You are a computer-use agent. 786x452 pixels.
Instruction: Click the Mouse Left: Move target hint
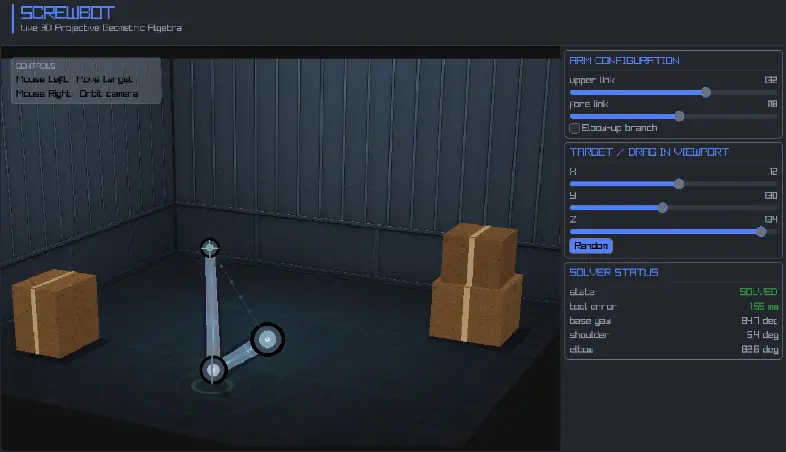click(x=74, y=79)
